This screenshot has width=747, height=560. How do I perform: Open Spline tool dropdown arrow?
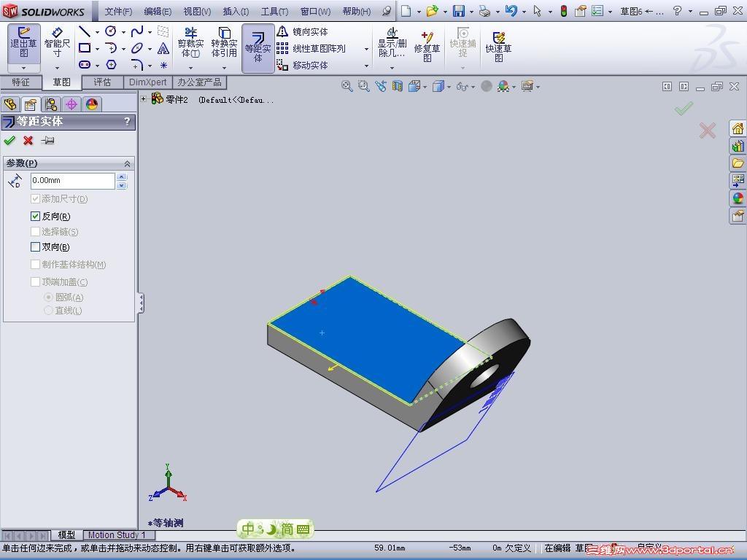pyautogui.click(x=150, y=32)
